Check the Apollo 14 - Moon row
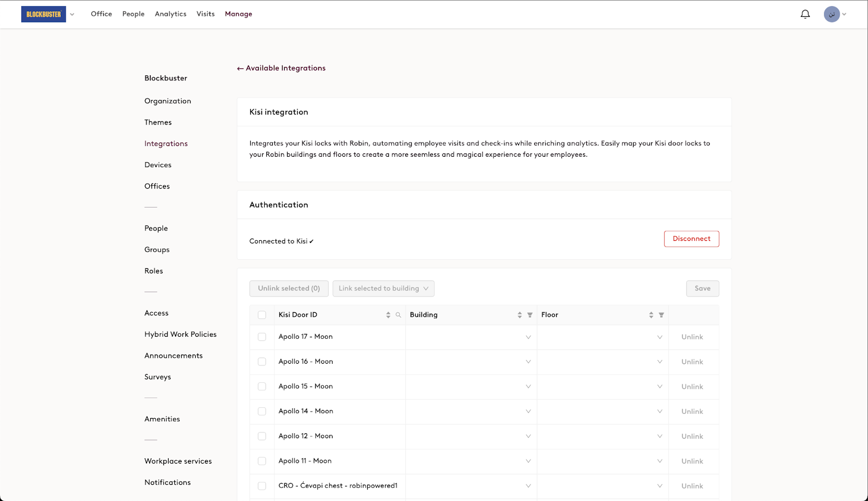Viewport: 868px width, 501px height. point(262,412)
